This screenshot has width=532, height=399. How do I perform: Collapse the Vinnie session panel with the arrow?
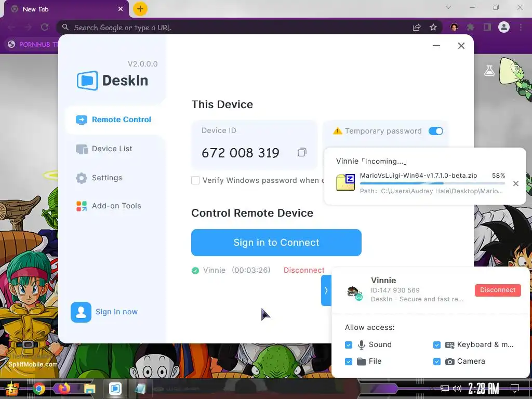[326, 290]
